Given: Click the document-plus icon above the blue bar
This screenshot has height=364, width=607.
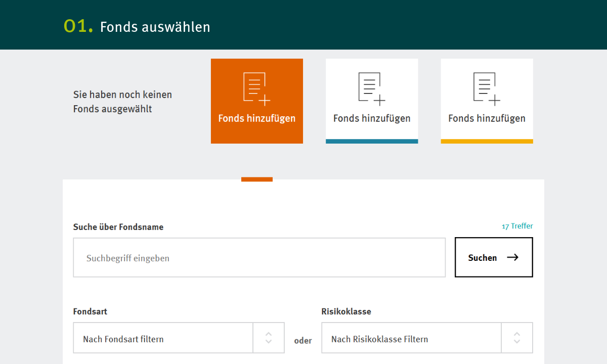Looking at the screenshot, I should click(372, 89).
